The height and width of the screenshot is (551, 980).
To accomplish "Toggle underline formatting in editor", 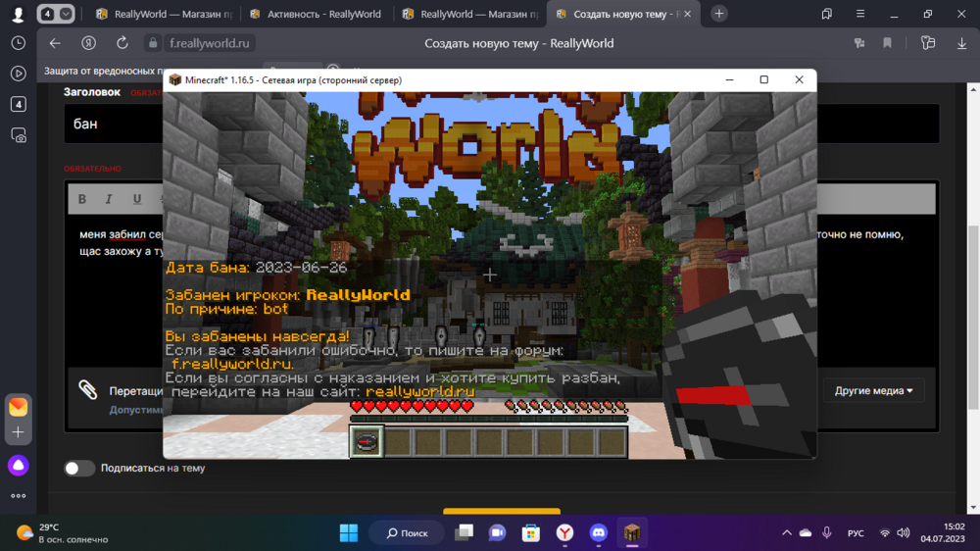I will (x=137, y=199).
